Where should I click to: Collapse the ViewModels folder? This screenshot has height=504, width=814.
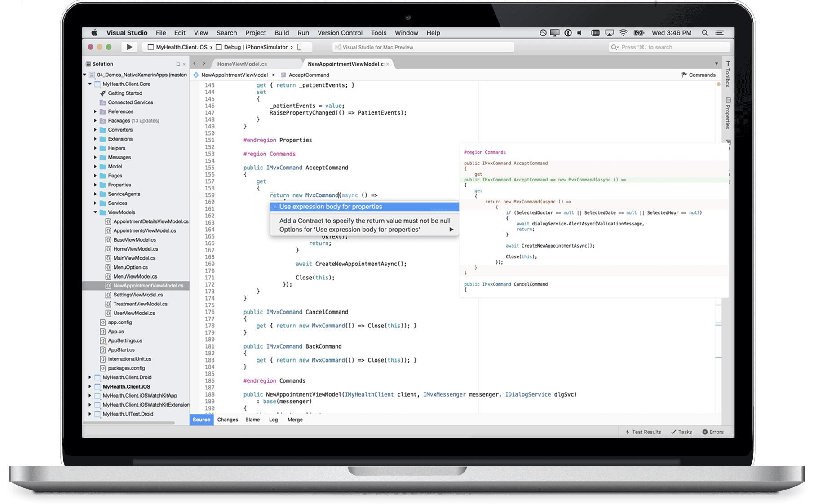95,212
